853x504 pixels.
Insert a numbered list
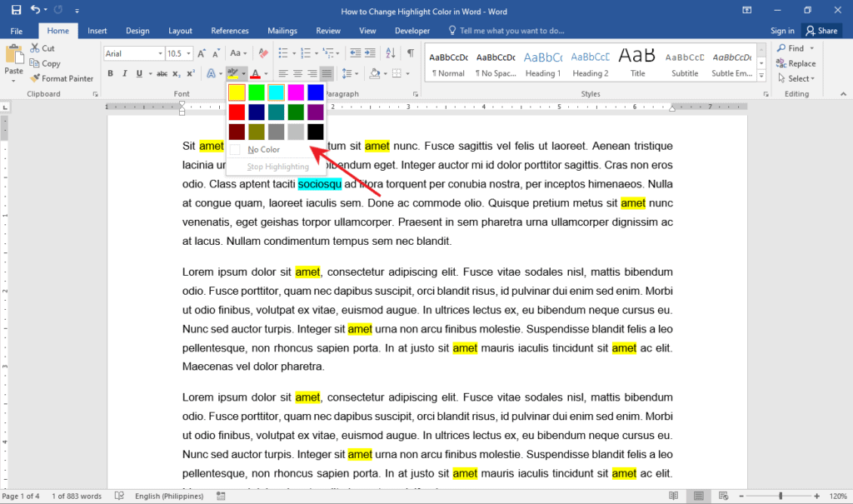click(306, 53)
